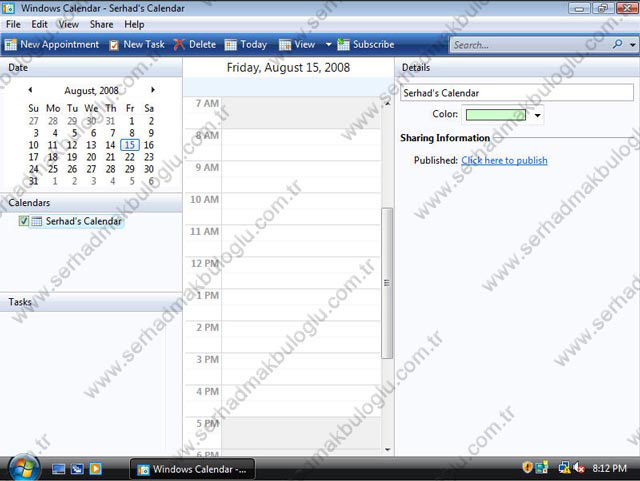Select Serhad's Calendar in Calendars list
Image resolution: width=640 pixels, height=481 pixels.
pyautogui.click(x=83, y=221)
